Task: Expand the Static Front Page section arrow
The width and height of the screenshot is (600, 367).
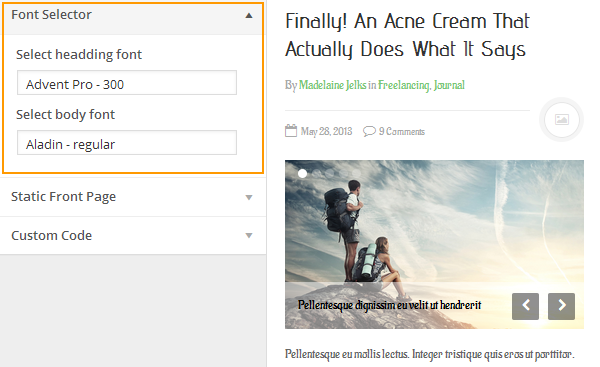Action: click(x=249, y=197)
